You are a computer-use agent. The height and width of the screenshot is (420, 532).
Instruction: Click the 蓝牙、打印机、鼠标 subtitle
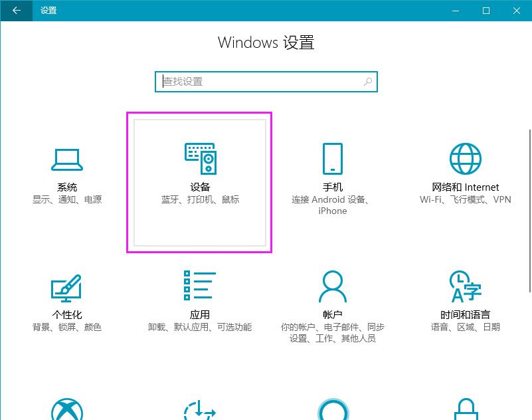pyautogui.click(x=199, y=199)
